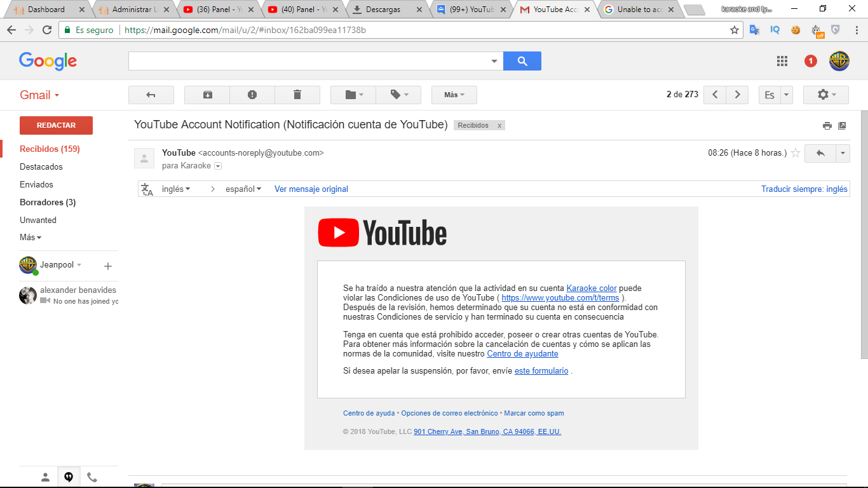Open the input tools Es button
Viewport: 868px width, 488px height.
[x=770, y=95]
